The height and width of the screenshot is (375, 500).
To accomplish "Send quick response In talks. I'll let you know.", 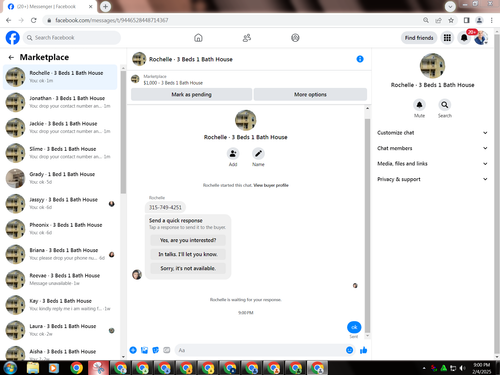I will (188, 254).
